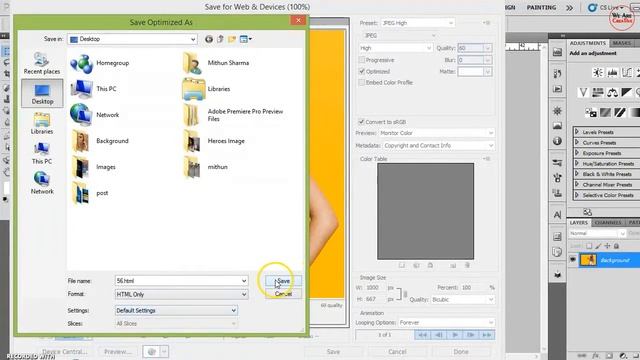Click the lock all icon in Layers

pos(616,246)
